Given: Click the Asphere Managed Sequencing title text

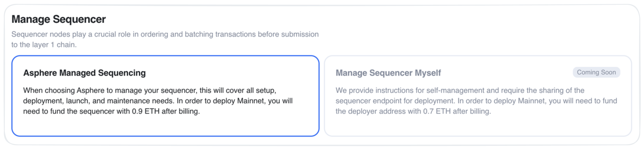Looking at the screenshot, I should 84,73.
